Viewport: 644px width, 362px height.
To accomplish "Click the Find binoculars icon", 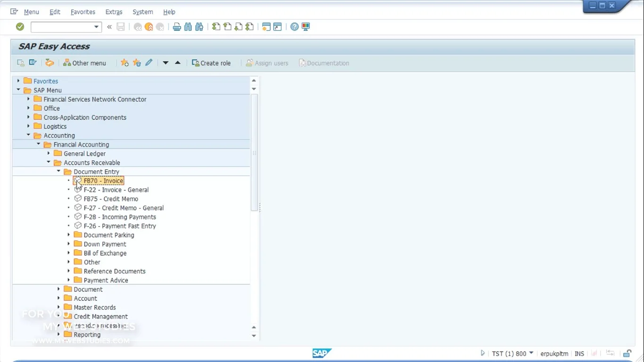I will coord(188,27).
